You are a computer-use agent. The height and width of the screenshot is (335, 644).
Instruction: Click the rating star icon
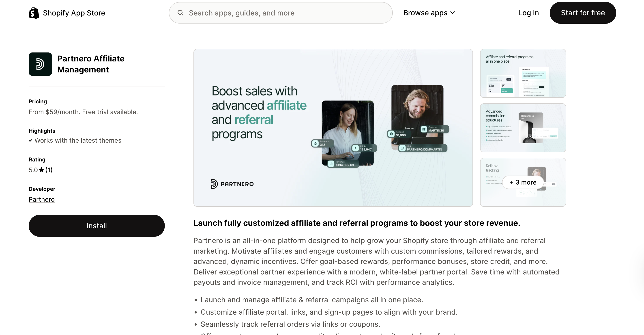[41, 170]
